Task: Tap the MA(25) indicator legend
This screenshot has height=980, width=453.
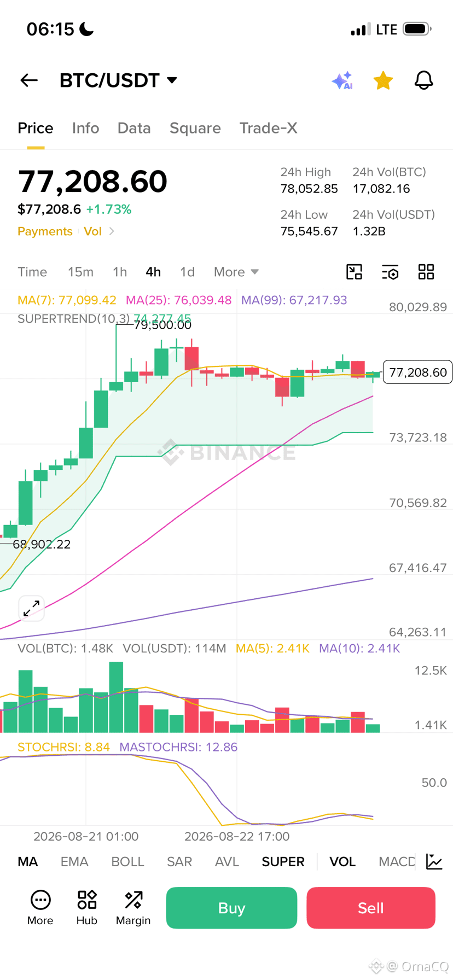Action: click(178, 300)
